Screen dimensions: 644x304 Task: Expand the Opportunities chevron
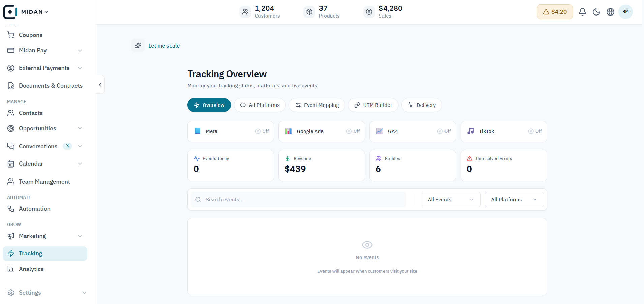pyautogui.click(x=80, y=128)
